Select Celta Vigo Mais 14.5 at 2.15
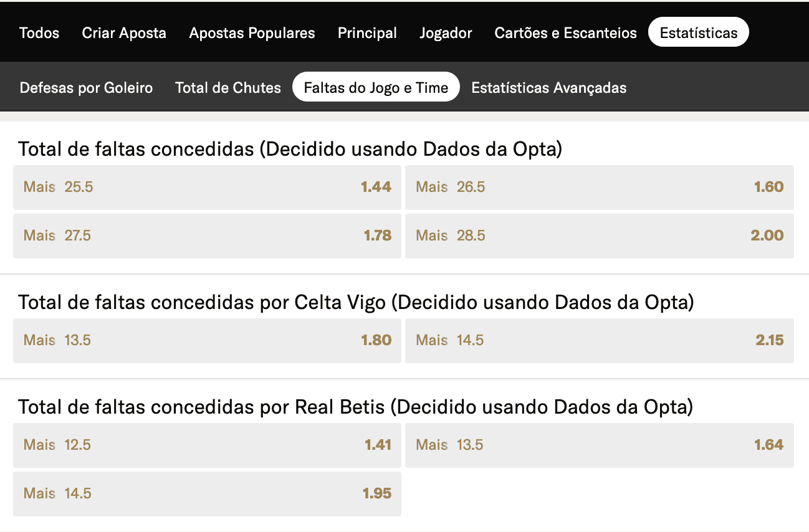Image resolution: width=809 pixels, height=532 pixels. click(x=599, y=340)
